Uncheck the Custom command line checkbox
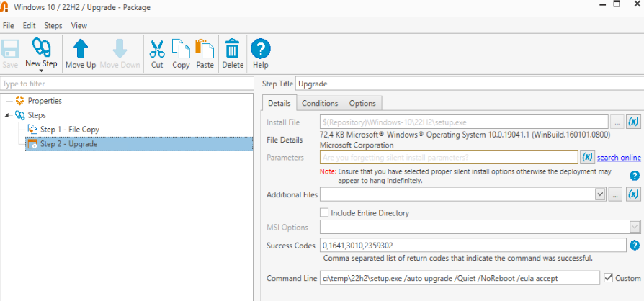The height and width of the screenshot is (301, 644). coord(609,278)
